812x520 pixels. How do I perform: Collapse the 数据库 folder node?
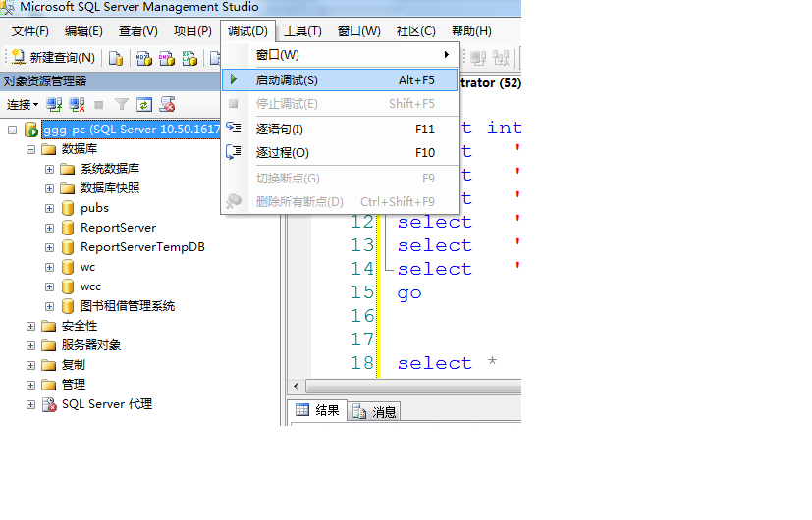point(31,149)
